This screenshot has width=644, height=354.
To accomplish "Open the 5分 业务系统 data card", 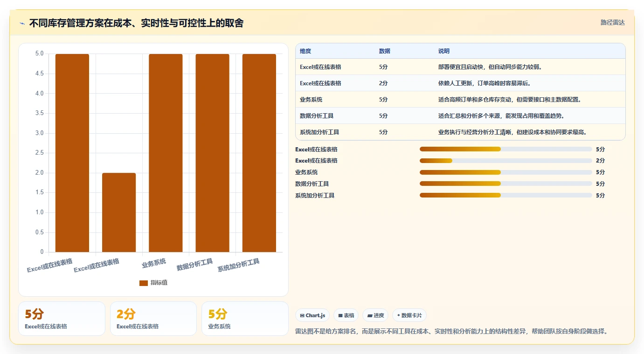I will pyautogui.click(x=245, y=319).
